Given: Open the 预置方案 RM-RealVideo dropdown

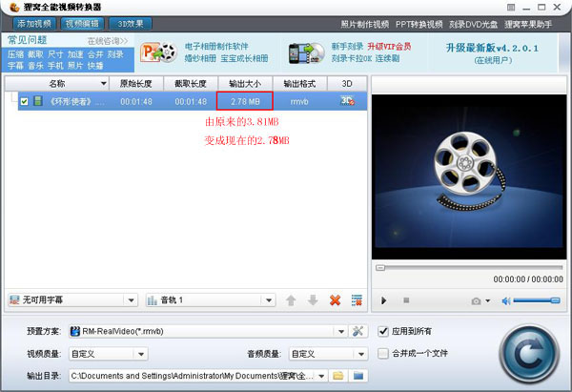Looking at the screenshot, I should (208, 331).
